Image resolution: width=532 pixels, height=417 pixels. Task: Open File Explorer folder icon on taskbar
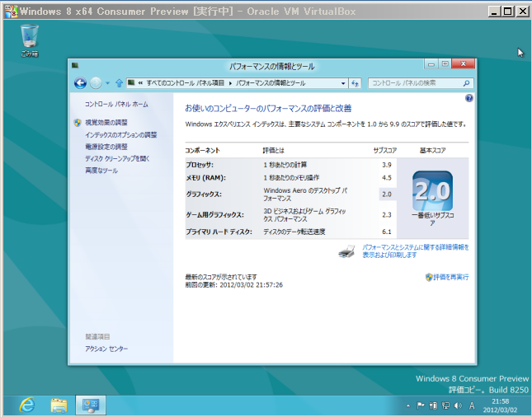tap(59, 405)
